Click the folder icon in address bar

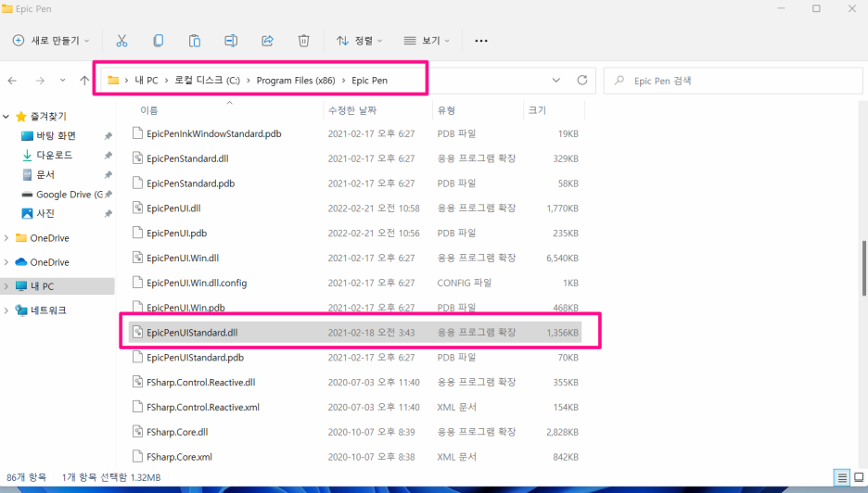coord(113,81)
